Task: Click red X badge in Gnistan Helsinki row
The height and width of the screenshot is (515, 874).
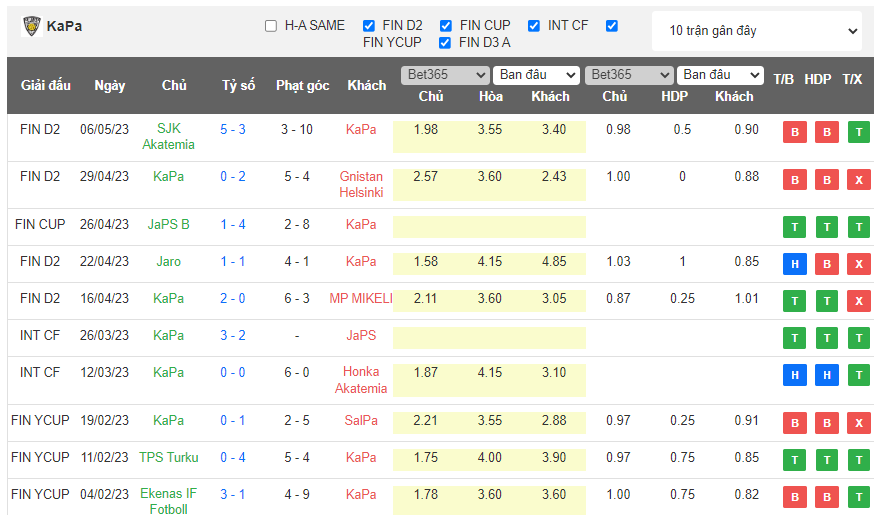Action: (x=858, y=180)
